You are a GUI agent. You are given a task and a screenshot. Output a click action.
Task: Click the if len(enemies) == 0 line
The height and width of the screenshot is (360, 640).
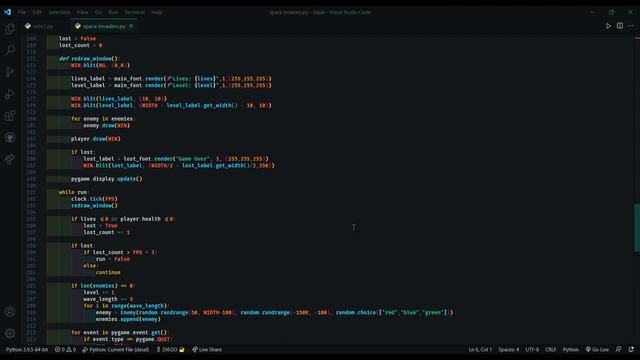click(104, 286)
